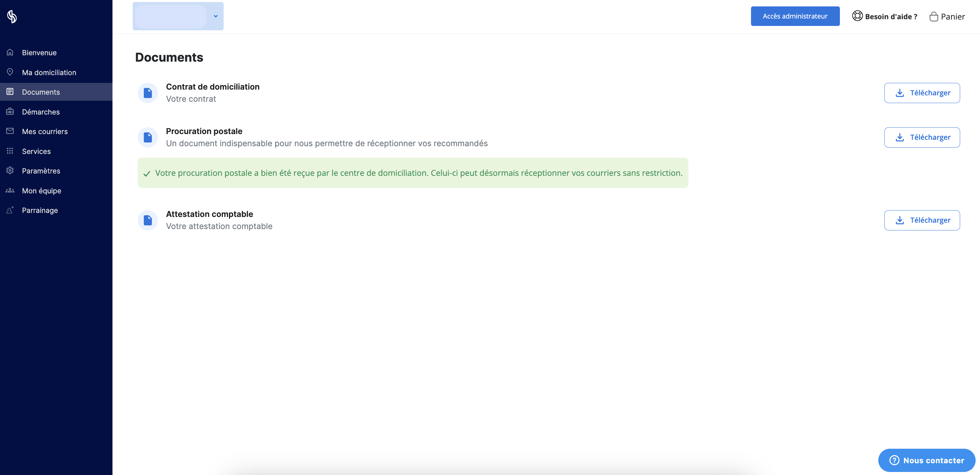980x475 pixels.
Task: Click the green checkmark in confirmation banner
Action: coord(146,173)
